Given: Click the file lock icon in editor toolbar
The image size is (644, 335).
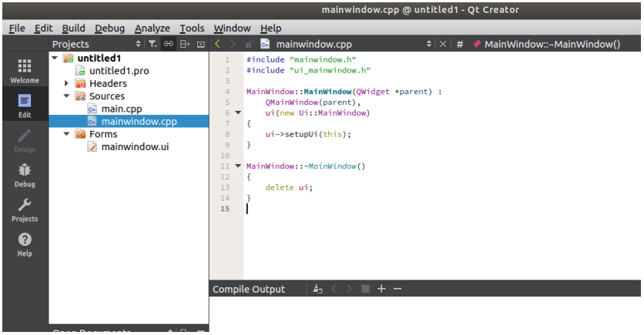Looking at the screenshot, I should (x=249, y=44).
